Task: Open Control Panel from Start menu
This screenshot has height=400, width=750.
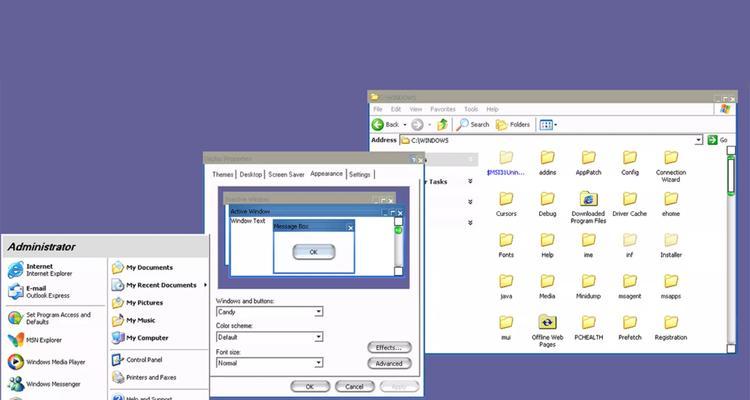Action: click(x=137, y=360)
